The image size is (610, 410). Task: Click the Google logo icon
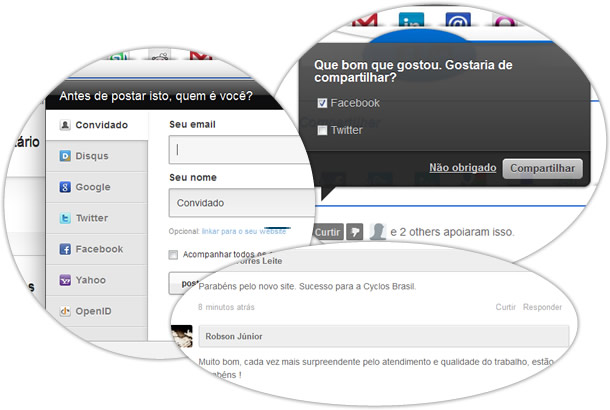point(65,187)
